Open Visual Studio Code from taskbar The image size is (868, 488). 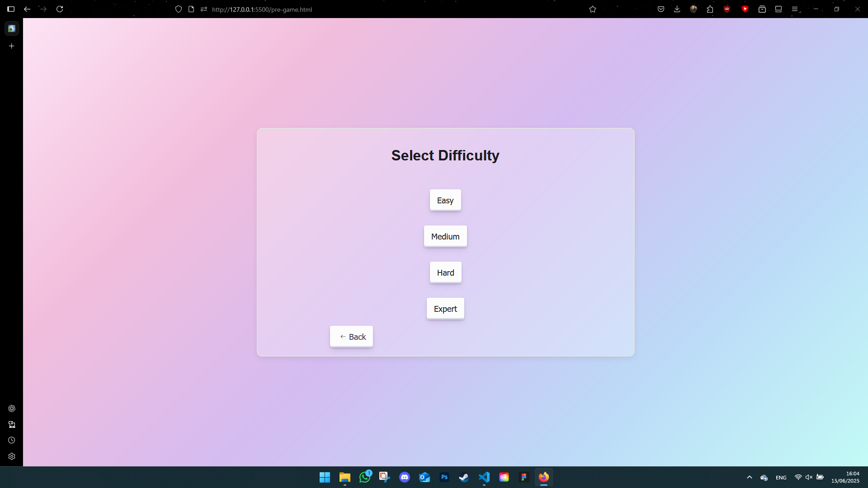[484, 477]
